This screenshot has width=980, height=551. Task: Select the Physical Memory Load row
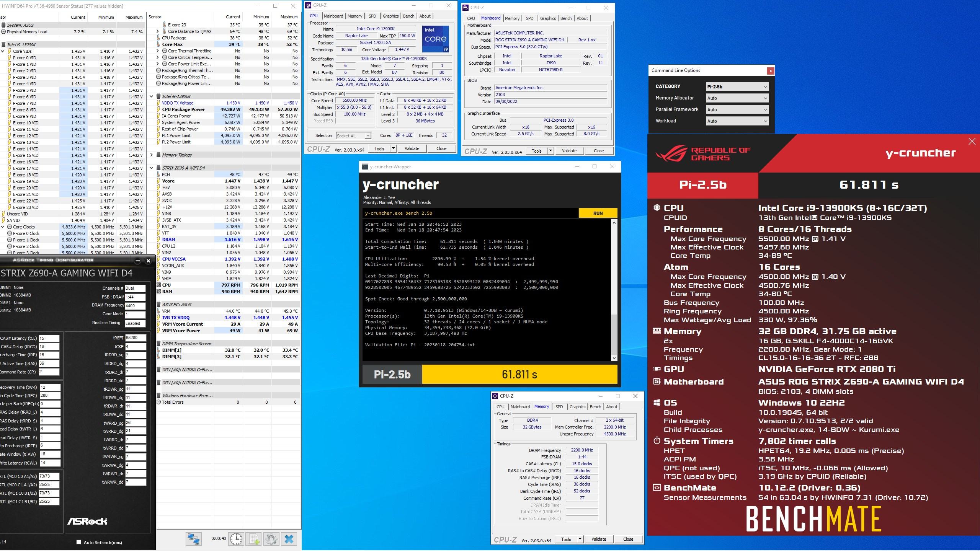(x=73, y=32)
